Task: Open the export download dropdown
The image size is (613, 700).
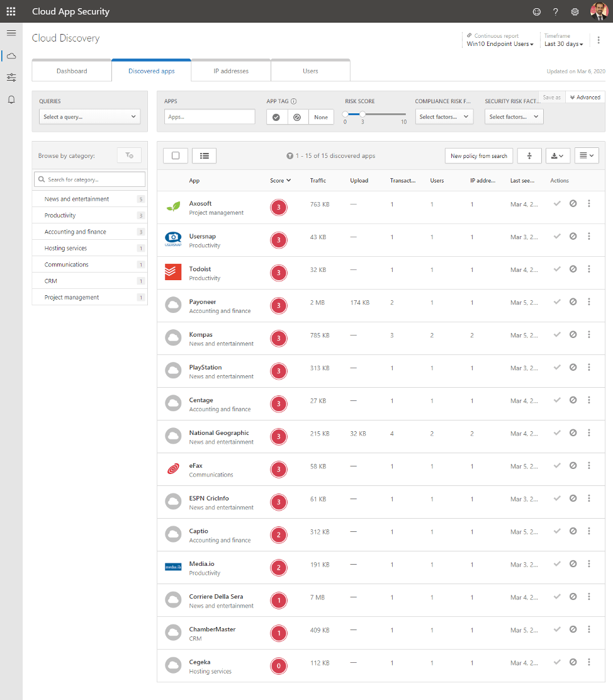Action: [x=558, y=156]
